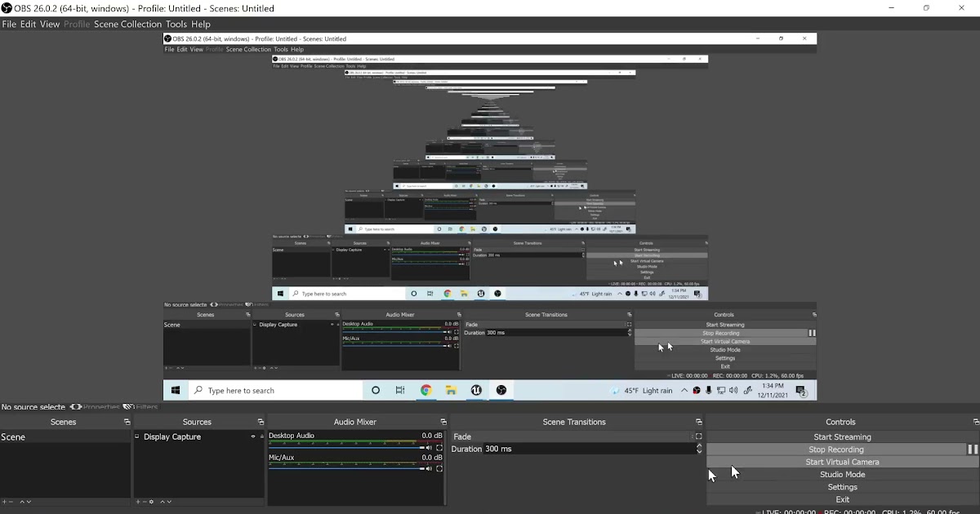The height and width of the screenshot is (514, 980).
Task: Open the File menu
Action: [9, 24]
